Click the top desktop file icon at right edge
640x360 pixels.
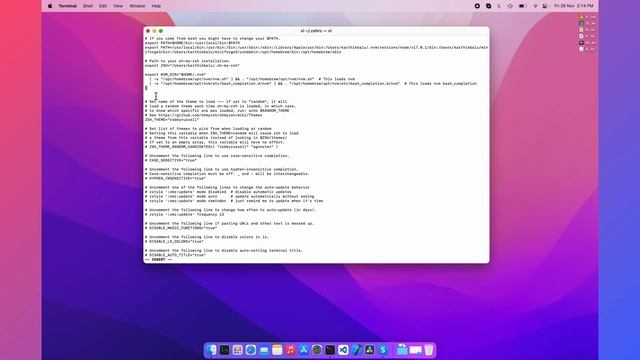[582, 17]
